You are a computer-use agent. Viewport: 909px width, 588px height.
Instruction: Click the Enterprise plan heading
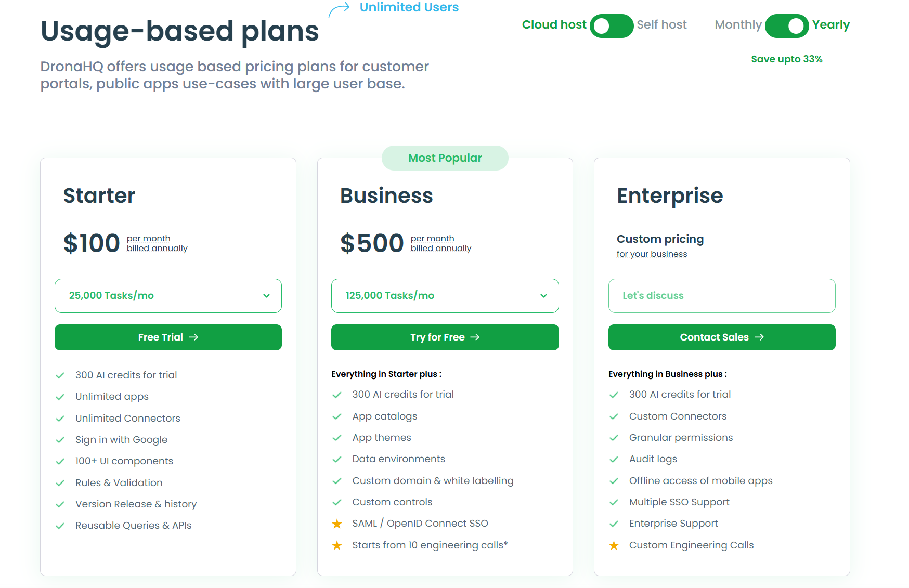(x=670, y=197)
